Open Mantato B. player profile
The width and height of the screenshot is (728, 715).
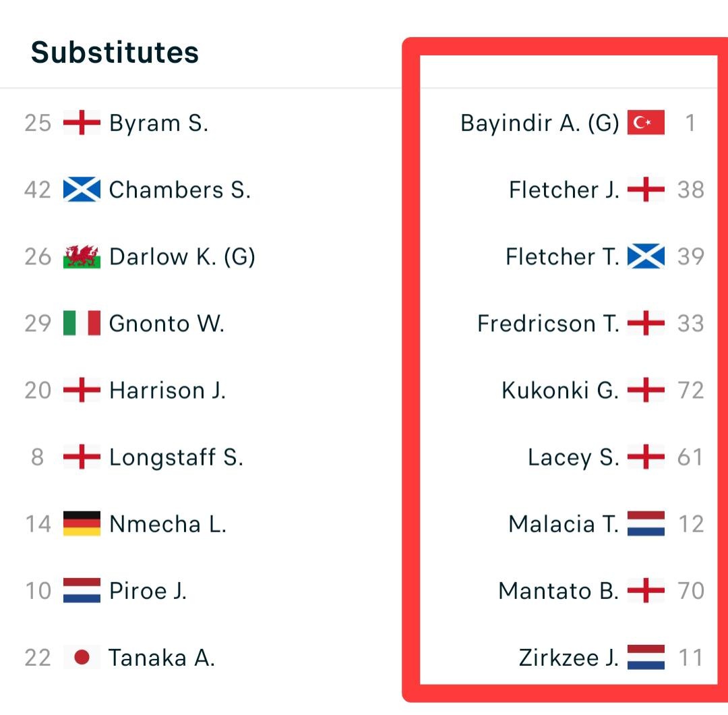558,591
